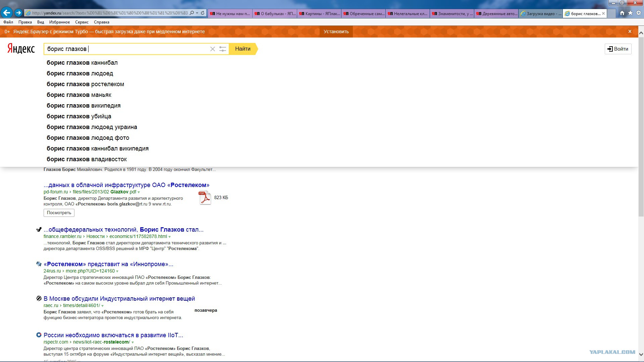Switch to the 'Загрузка видео' tab
The height and width of the screenshot is (362, 644).
pos(541,14)
